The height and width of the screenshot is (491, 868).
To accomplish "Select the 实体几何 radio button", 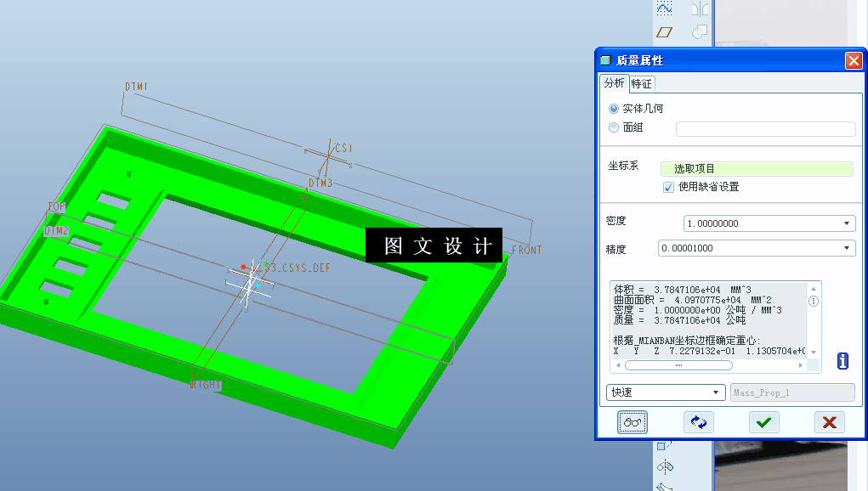I will [613, 109].
